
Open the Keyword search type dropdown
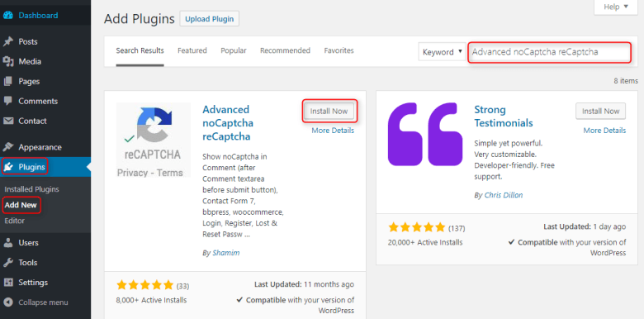click(442, 52)
